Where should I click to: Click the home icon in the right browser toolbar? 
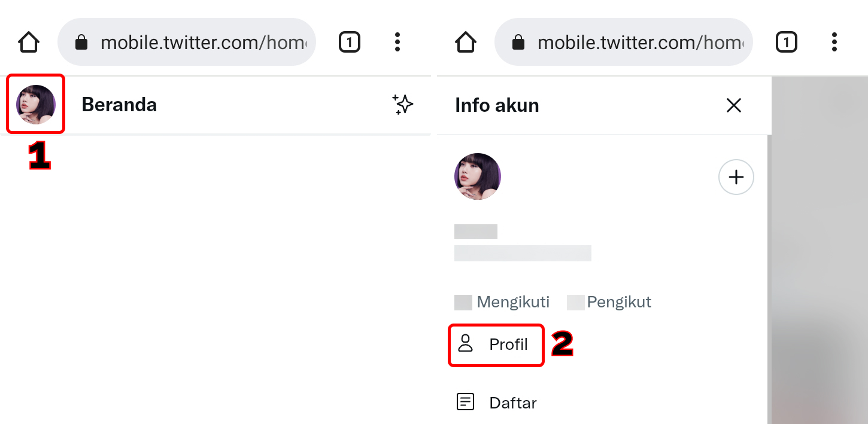coord(465,41)
